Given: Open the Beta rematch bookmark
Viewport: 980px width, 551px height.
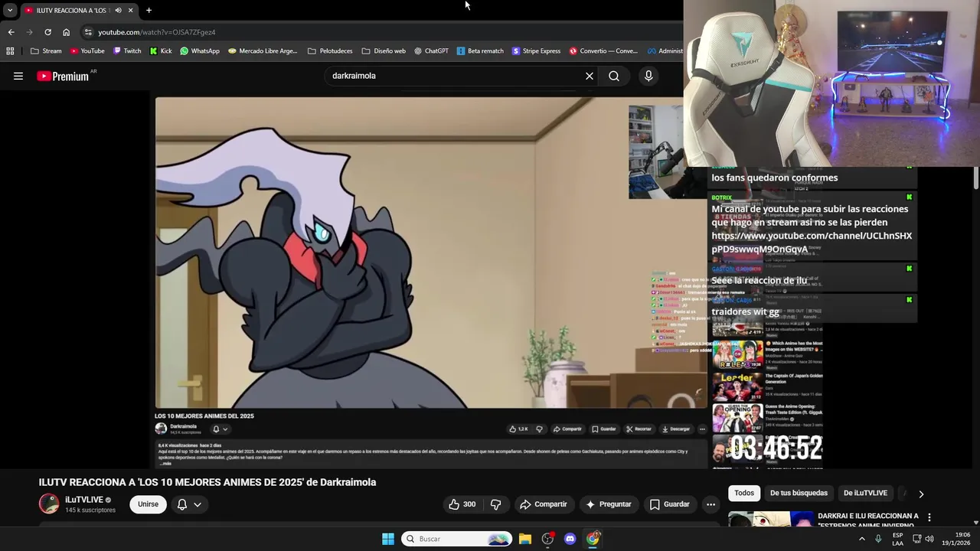Looking at the screenshot, I should tap(480, 51).
